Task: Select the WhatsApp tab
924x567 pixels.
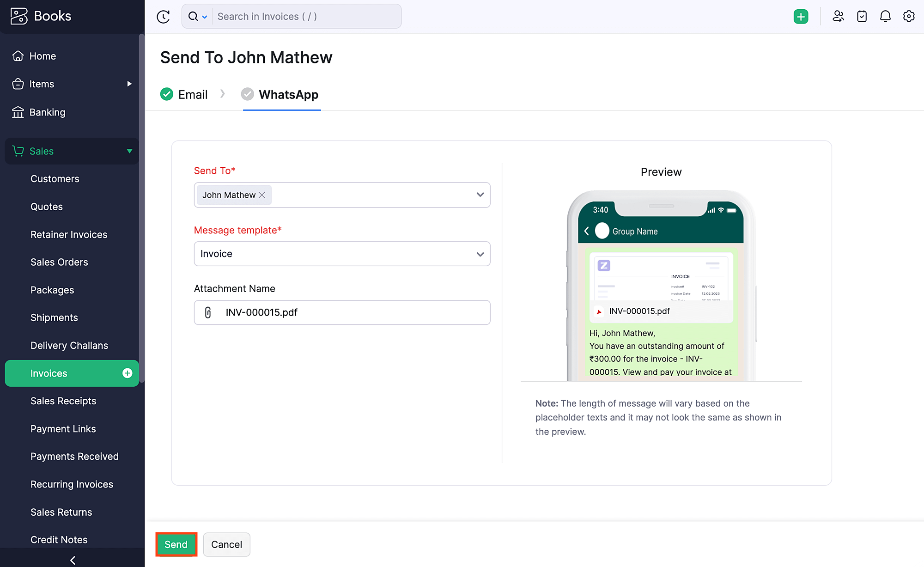Action: (x=288, y=94)
